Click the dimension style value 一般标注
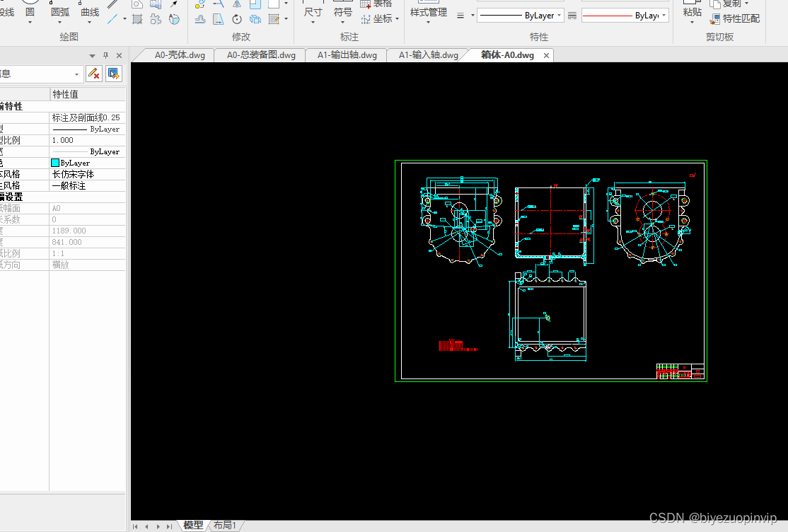Viewport: 788px width, 532px height. (x=88, y=185)
